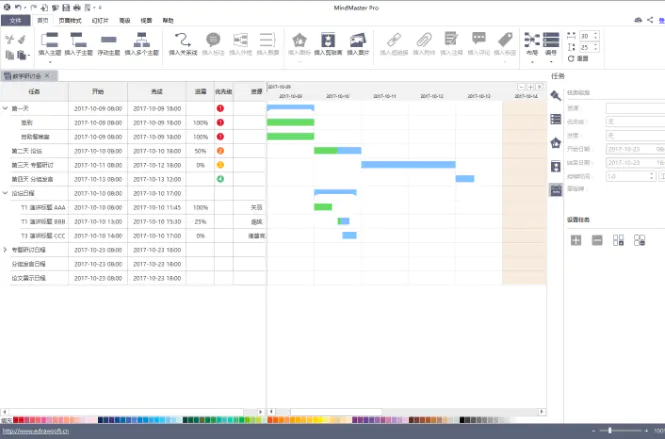
Task: Click the print icon in quick access toolbar
Action: (x=77, y=7)
